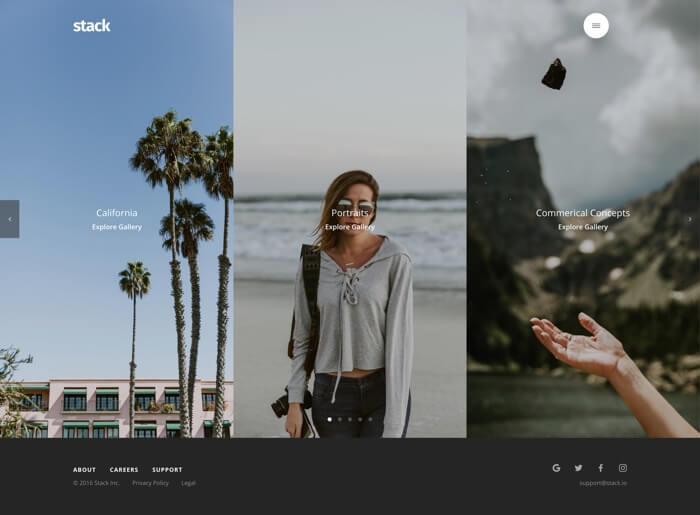Screen dimensions: 700x515
Task: Open the Facebook social icon
Action: [x=600, y=468]
